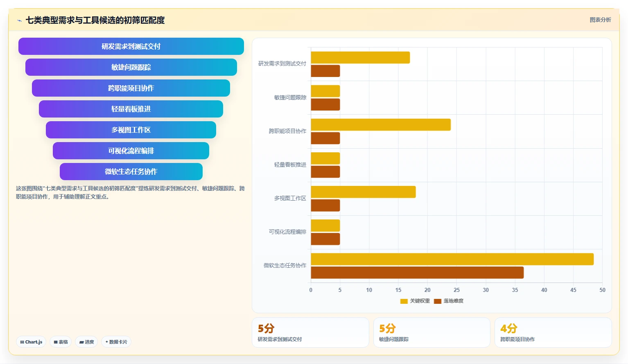Click the yellow 跨职能项目协作 chart bar
This screenshot has height=364, width=628.
click(x=381, y=125)
